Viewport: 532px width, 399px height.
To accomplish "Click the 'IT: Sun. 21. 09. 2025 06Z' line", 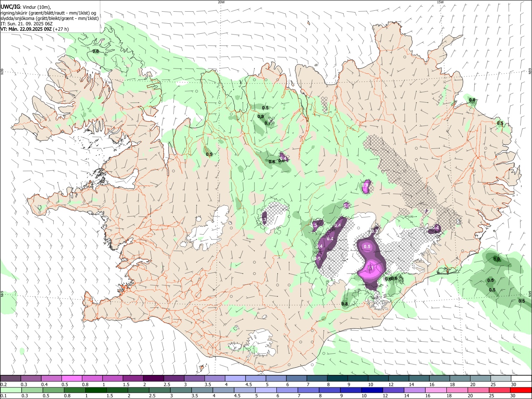I will (x=26, y=24).
